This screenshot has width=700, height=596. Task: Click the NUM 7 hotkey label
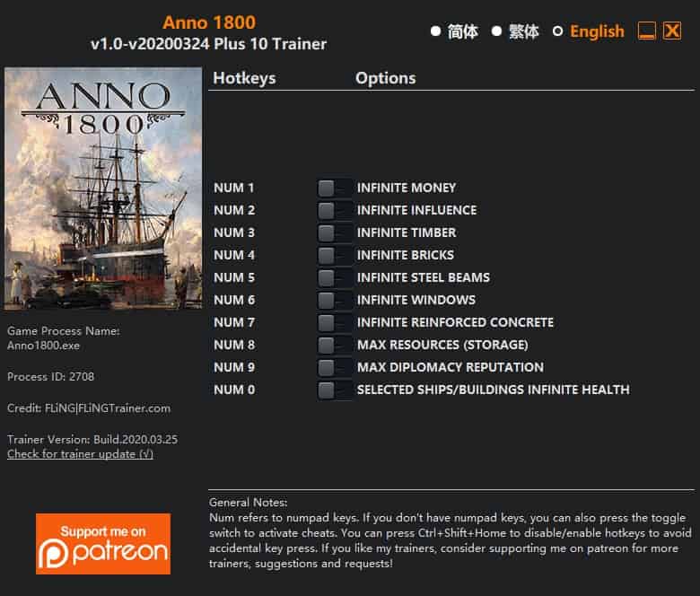(x=234, y=322)
